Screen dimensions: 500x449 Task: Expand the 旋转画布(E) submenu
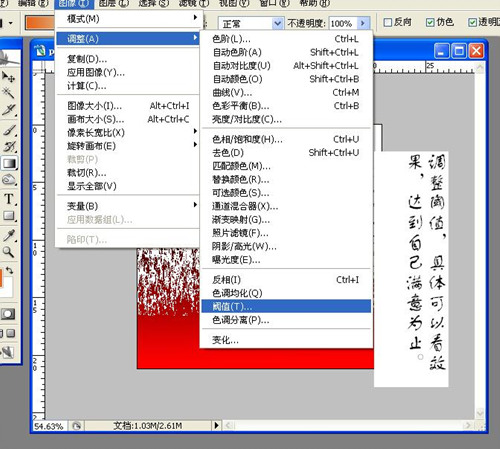coord(128,146)
